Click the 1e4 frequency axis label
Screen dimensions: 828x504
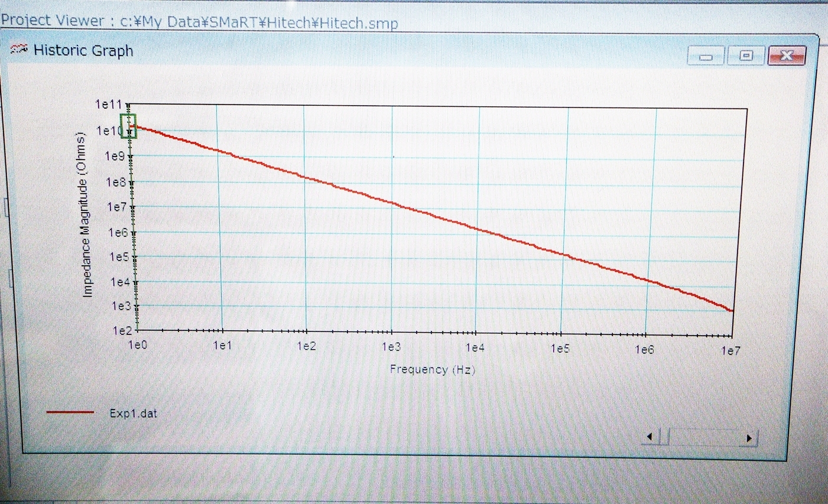475,347
